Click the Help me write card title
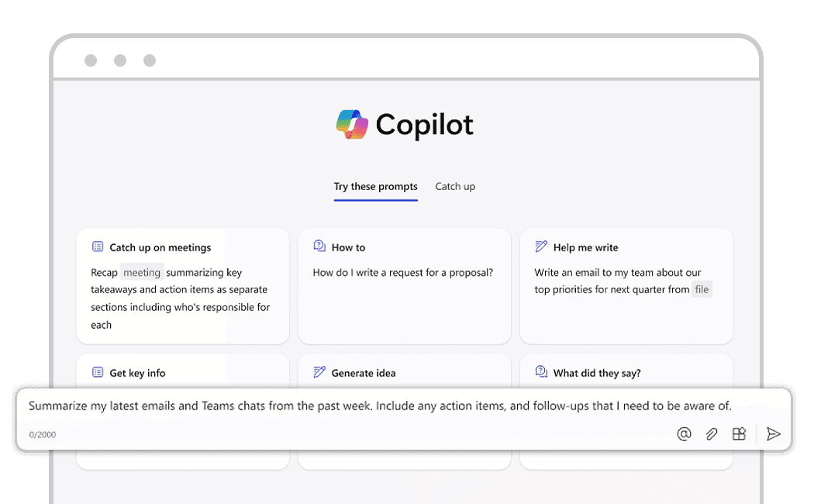Viewport: 814px width, 504px height. [x=585, y=247]
